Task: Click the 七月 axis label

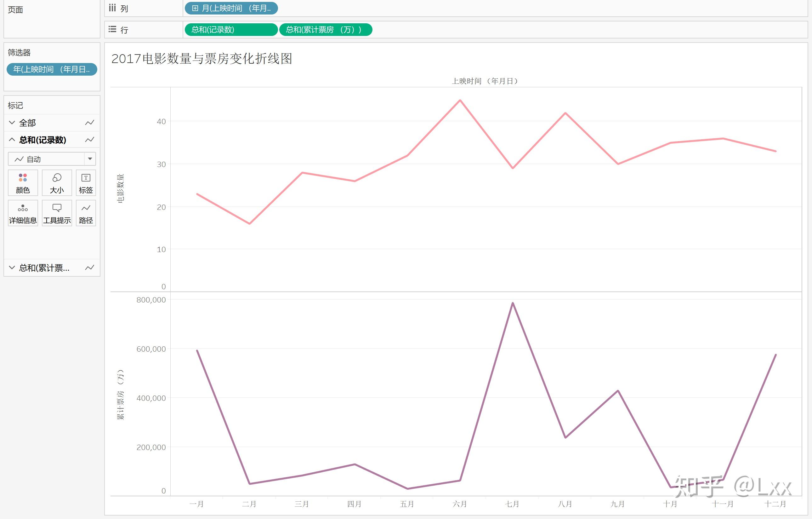Action: click(x=512, y=504)
